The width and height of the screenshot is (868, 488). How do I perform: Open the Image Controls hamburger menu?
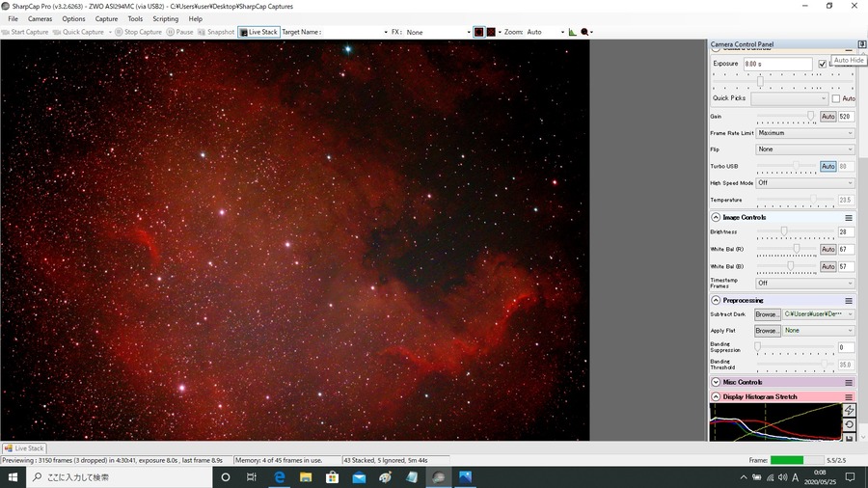coord(848,217)
